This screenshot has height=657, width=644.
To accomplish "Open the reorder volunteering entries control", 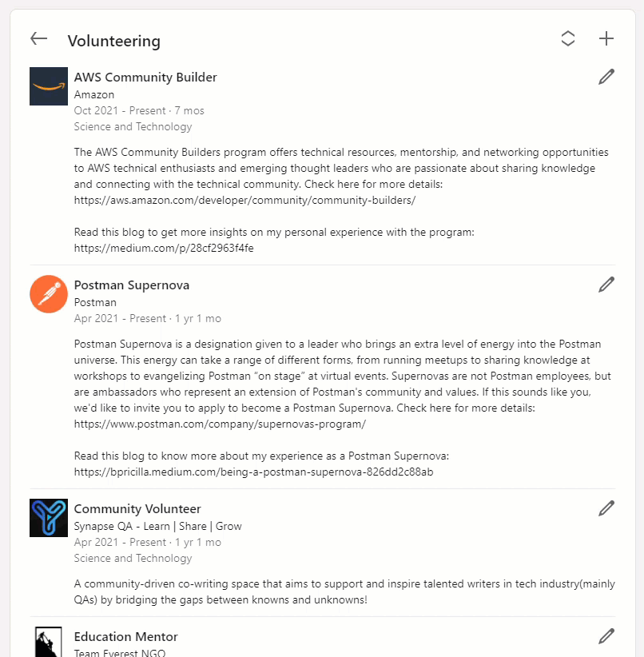I will tap(568, 38).
